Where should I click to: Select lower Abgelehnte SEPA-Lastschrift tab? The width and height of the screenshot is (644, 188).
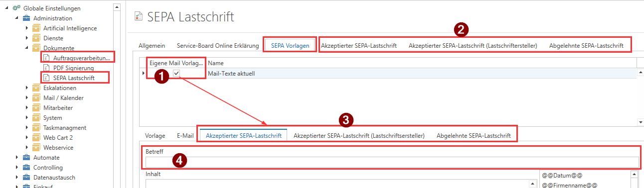pyautogui.click(x=474, y=135)
